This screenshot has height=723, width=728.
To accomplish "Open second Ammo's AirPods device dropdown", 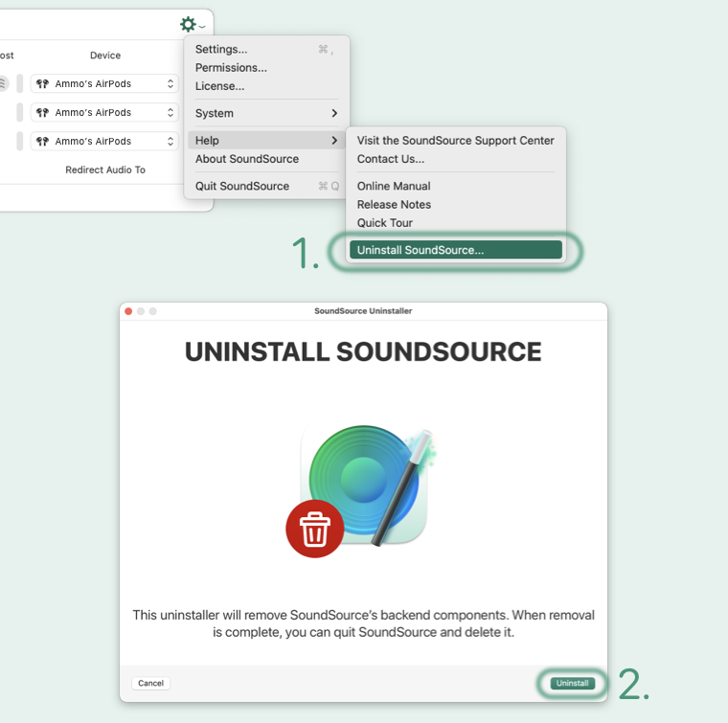I will [x=105, y=112].
